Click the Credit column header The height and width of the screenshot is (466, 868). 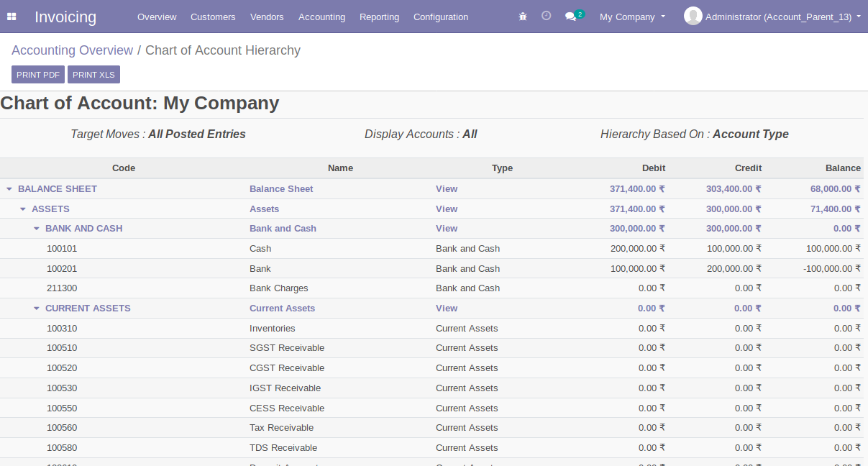[x=748, y=168]
